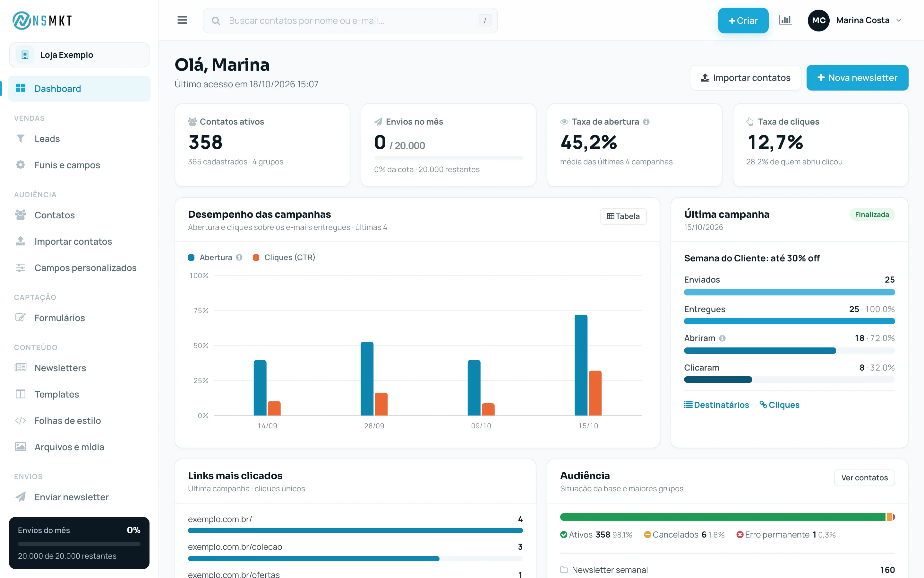Open the Criar dropdown button
The width and height of the screenshot is (924, 578).
point(743,20)
